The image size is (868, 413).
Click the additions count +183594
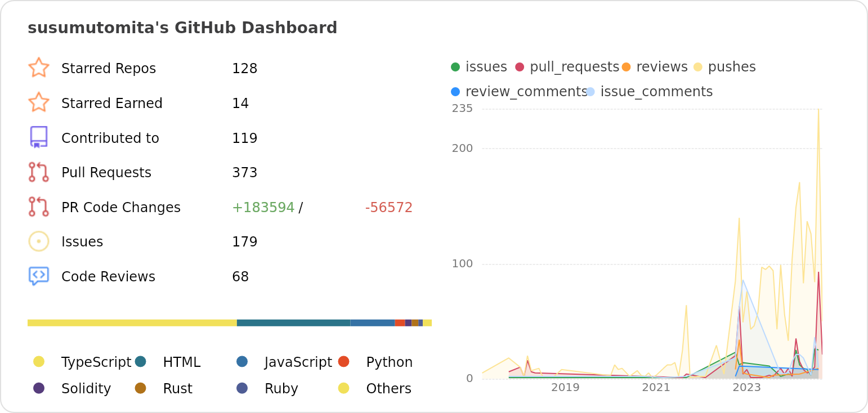[x=263, y=208]
